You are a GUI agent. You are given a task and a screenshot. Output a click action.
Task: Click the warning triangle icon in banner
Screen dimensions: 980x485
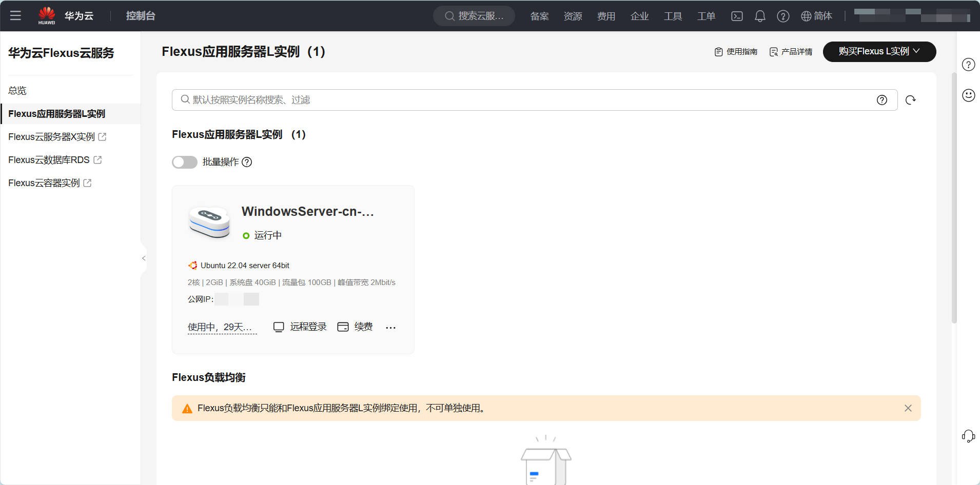(187, 409)
